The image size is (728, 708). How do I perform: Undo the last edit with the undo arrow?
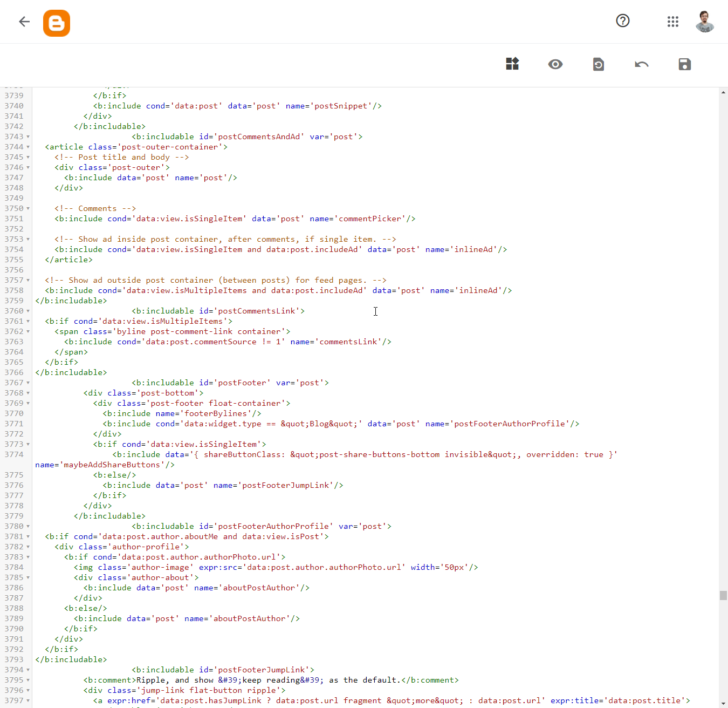tap(641, 64)
